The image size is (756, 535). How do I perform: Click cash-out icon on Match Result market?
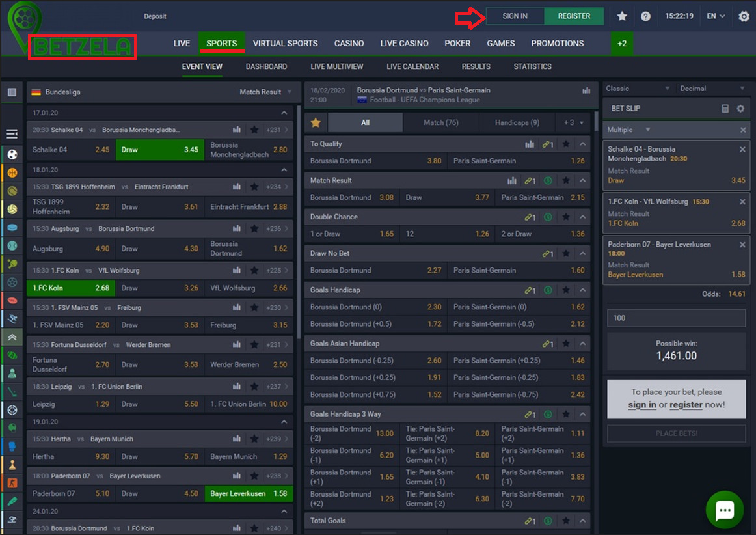548,180
